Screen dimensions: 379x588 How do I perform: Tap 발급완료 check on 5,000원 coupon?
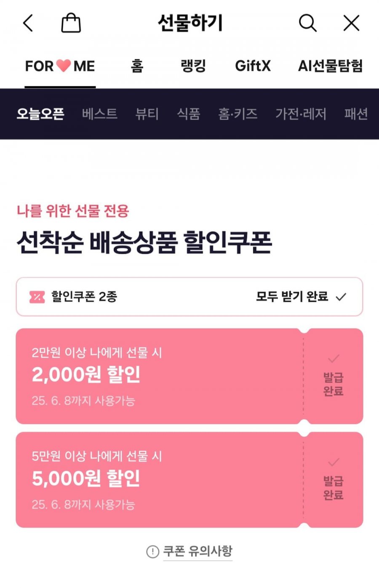334,462
